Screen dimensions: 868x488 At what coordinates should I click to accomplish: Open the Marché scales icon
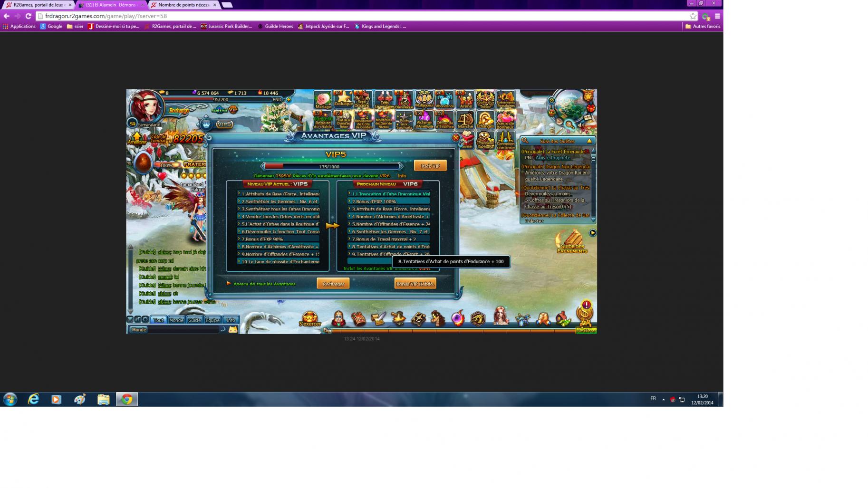pos(465,120)
